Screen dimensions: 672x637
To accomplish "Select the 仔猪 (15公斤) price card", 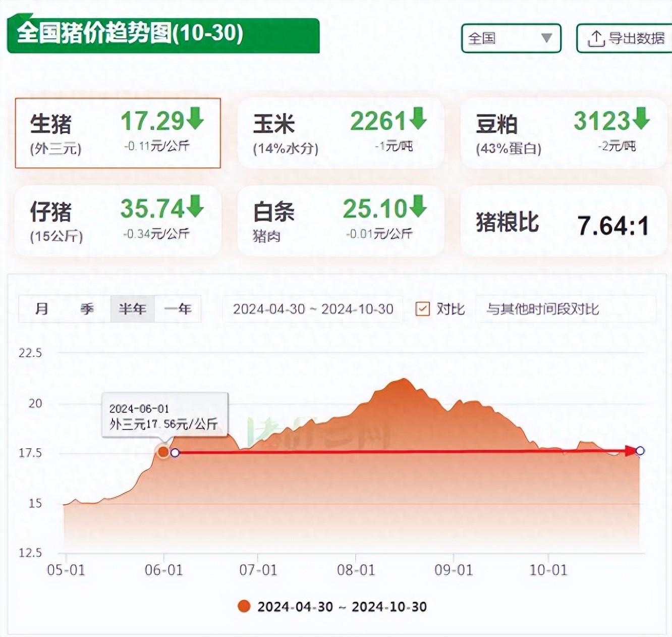I will click(x=118, y=221).
